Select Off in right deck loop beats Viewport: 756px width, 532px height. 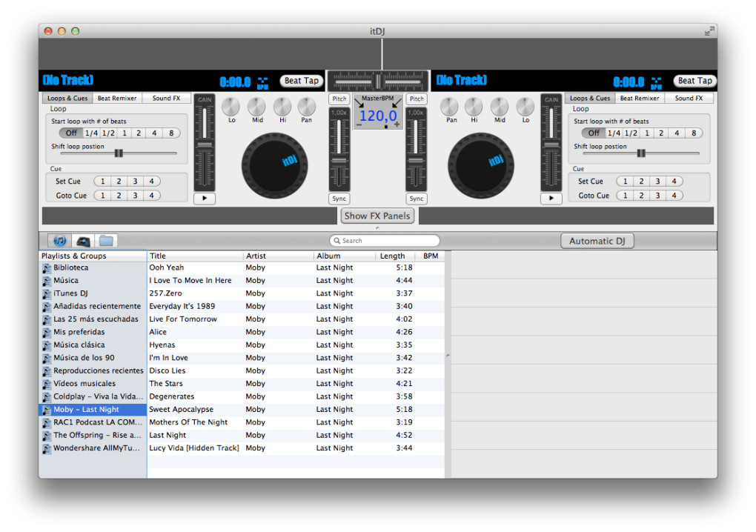593,133
